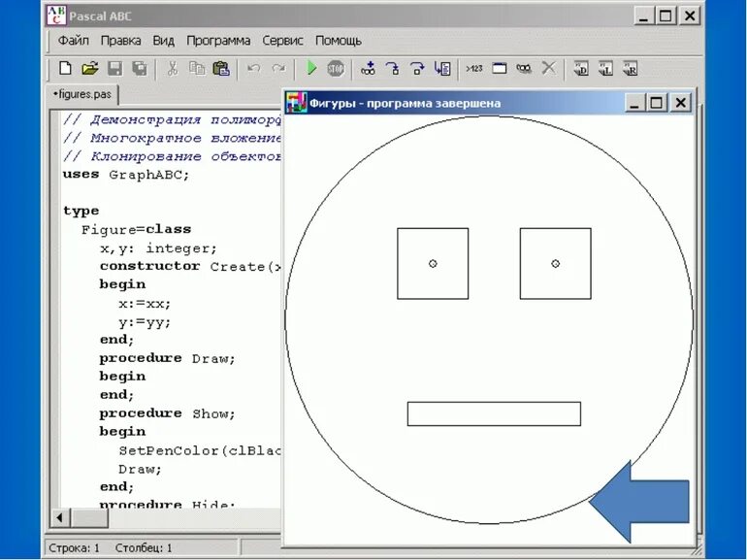Click the Open file folder icon
747x560 pixels.
click(x=89, y=69)
